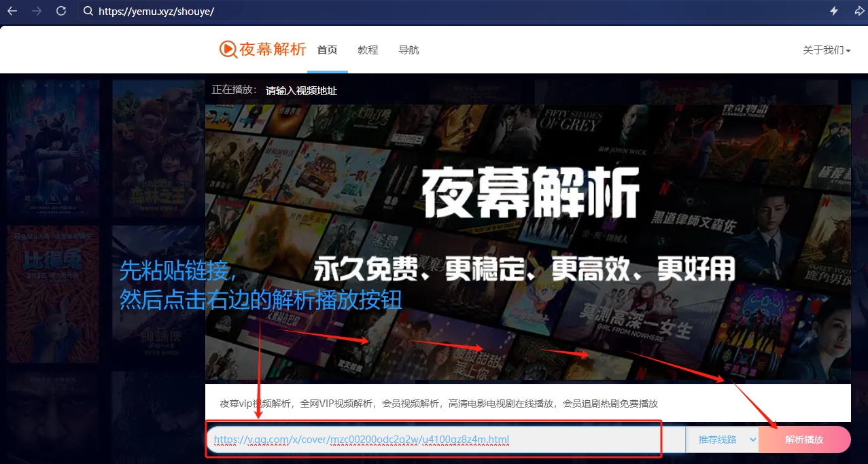868x464 pixels.
Task: Click the search icon in the address bar
Action: point(88,12)
